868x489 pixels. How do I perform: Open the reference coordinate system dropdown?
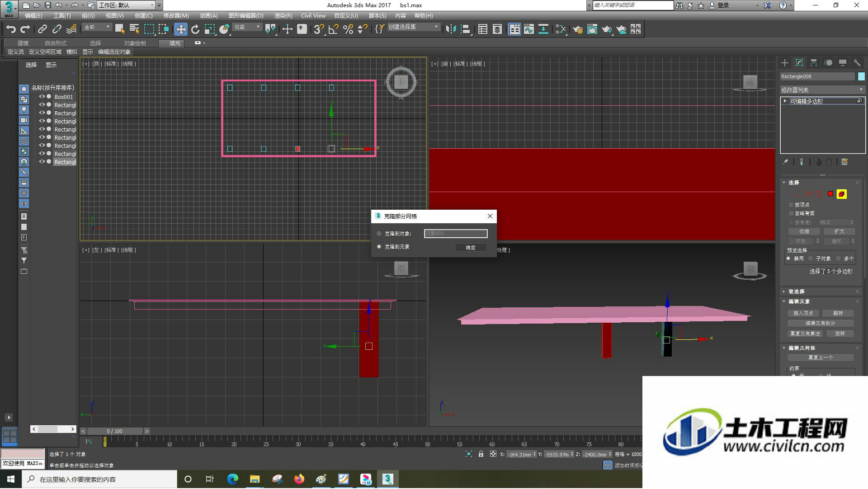(247, 27)
